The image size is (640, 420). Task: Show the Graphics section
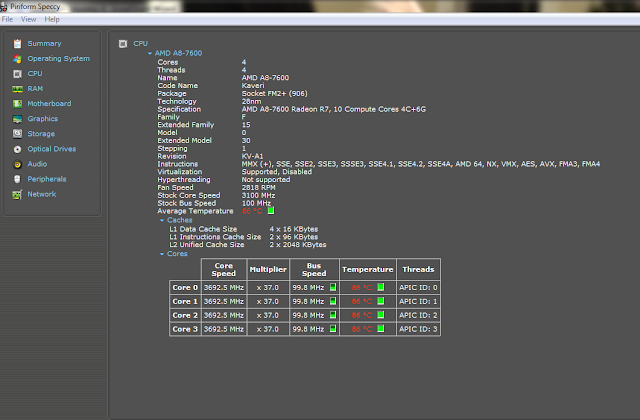(x=43, y=119)
